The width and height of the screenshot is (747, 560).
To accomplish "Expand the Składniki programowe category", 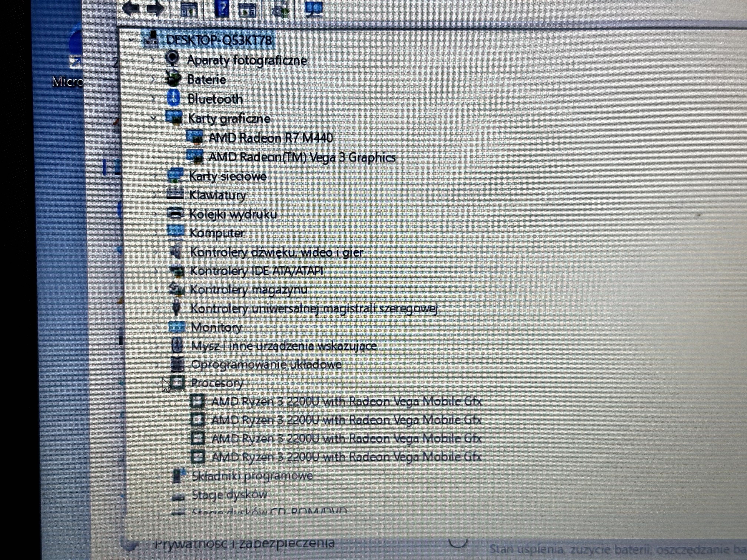I will (158, 476).
